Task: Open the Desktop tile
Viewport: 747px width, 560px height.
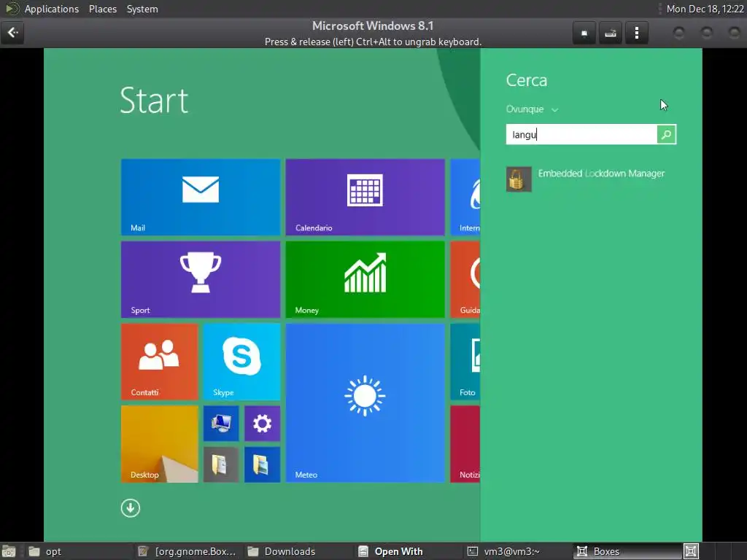Action: pos(160,444)
